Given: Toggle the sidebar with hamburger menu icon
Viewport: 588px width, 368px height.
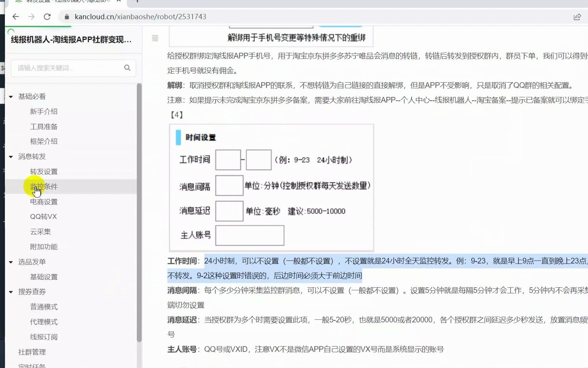Looking at the screenshot, I should point(155,38).
